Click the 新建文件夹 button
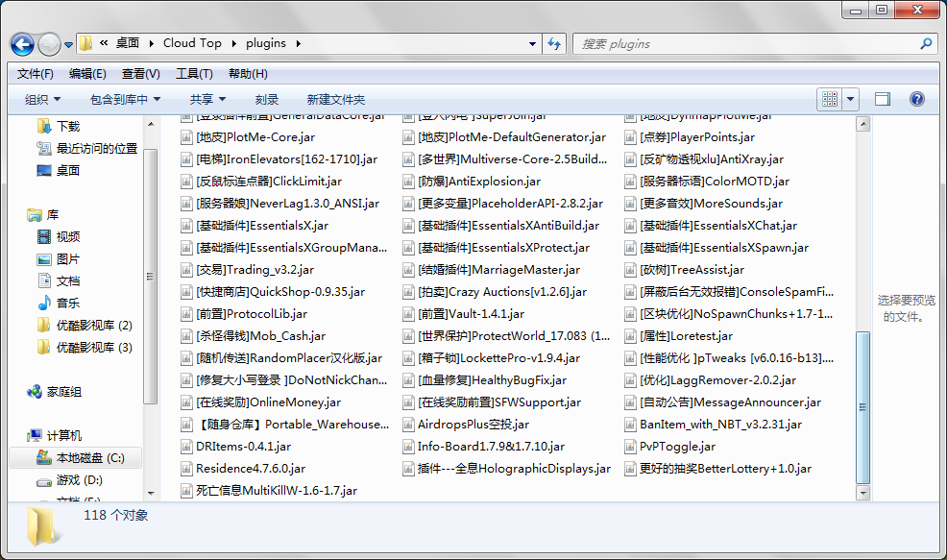 coord(336,99)
